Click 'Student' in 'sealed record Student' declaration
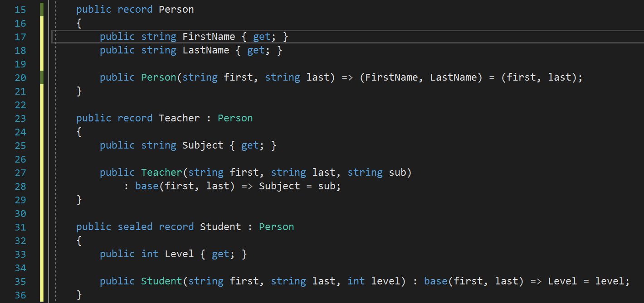Viewport: 644px width, 303px height. click(x=220, y=227)
